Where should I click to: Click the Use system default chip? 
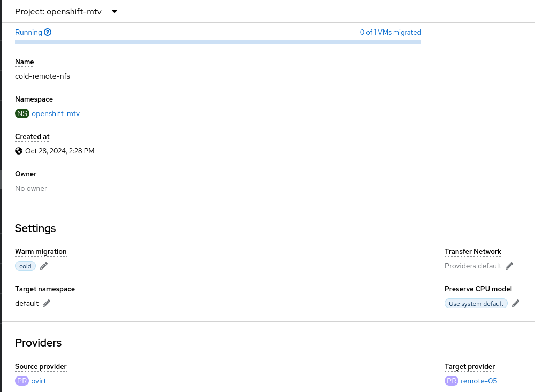click(x=476, y=303)
